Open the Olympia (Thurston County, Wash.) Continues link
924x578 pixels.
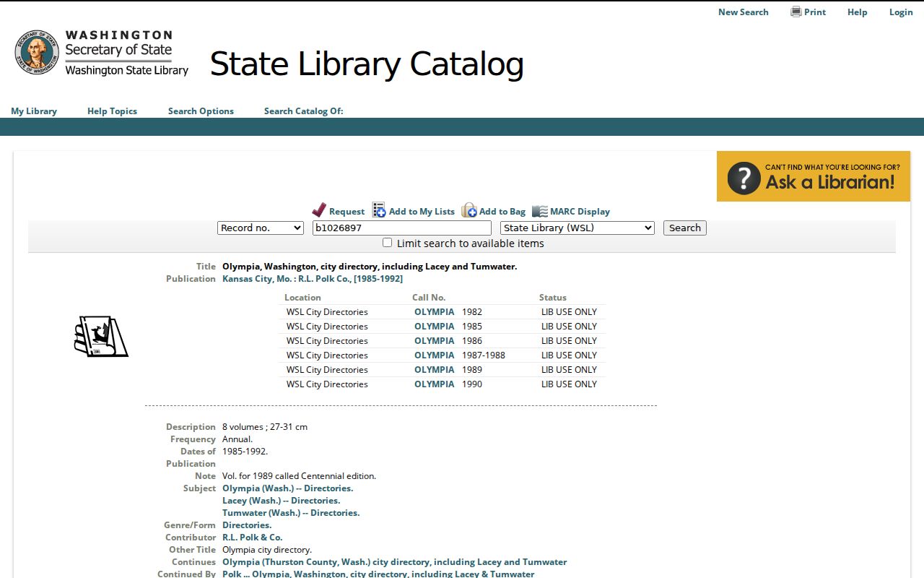click(x=395, y=562)
